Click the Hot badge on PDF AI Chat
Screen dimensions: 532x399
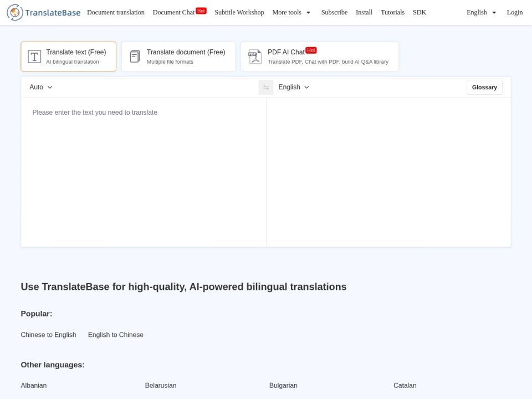point(311,50)
